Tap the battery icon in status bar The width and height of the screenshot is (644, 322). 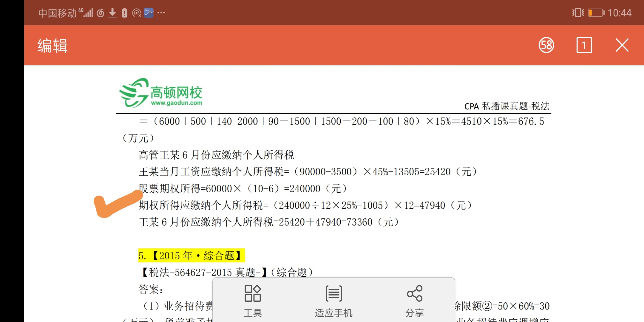click(x=596, y=13)
